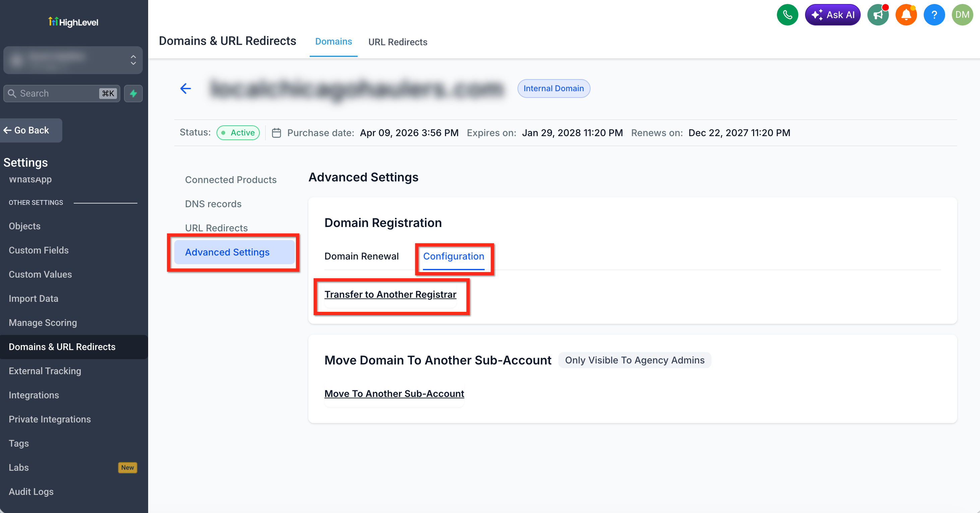
Task: Click the calendar icon before Purchase date
Action: point(277,133)
